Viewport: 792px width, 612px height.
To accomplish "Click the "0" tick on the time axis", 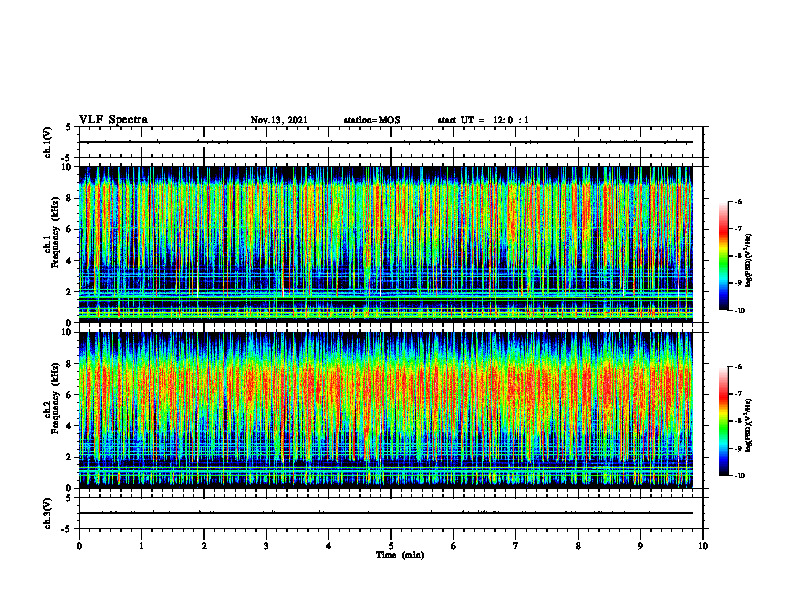I will coord(79,546).
